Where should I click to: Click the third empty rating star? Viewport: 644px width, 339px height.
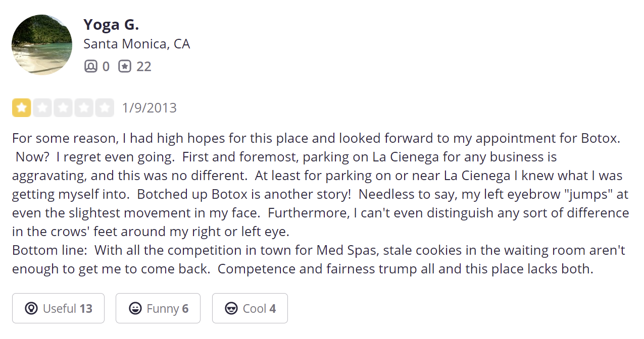[63, 108]
